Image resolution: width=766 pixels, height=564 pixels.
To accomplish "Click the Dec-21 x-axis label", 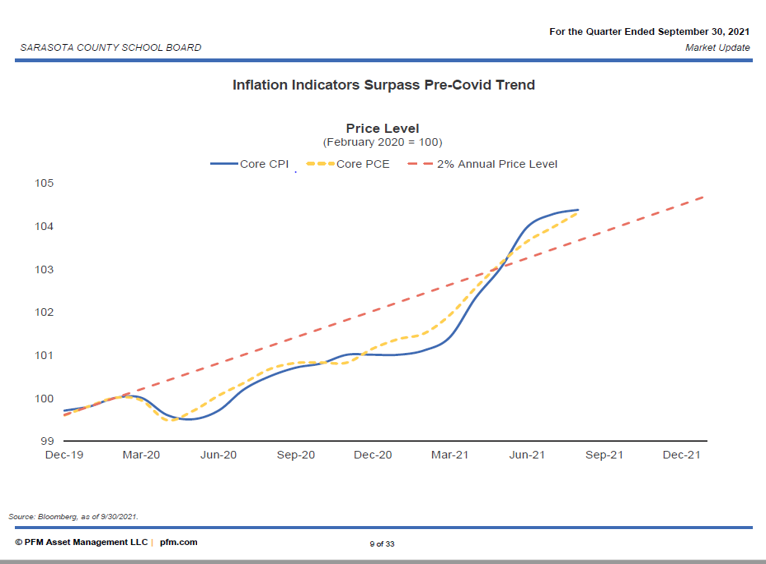I will [x=681, y=455].
